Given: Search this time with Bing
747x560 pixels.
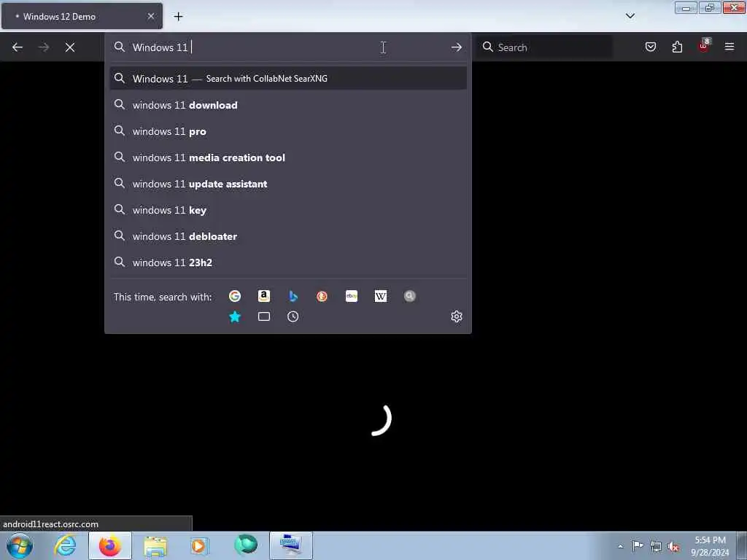Looking at the screenshot, I should [x=293, y=296].
